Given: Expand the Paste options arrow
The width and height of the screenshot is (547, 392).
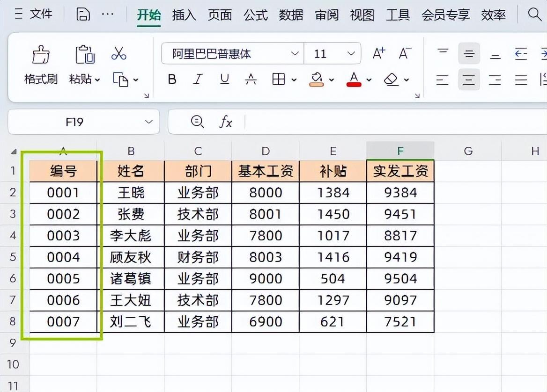Looking at the screenshot, I should pos(97,80).
